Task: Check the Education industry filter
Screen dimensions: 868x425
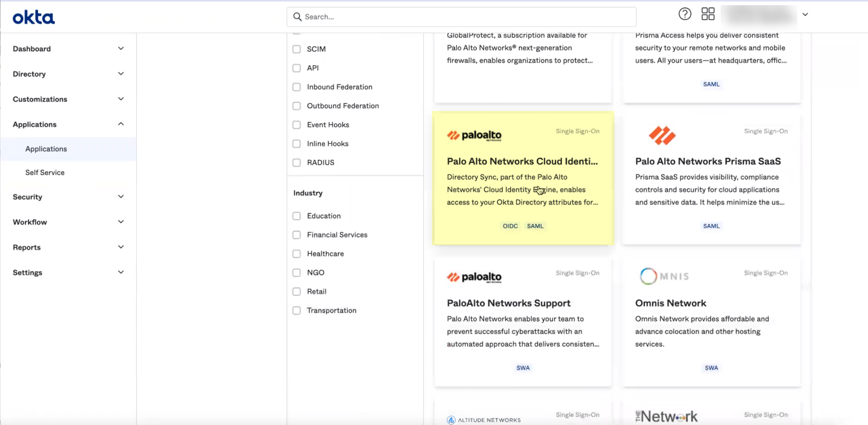Action: point(296,216)
